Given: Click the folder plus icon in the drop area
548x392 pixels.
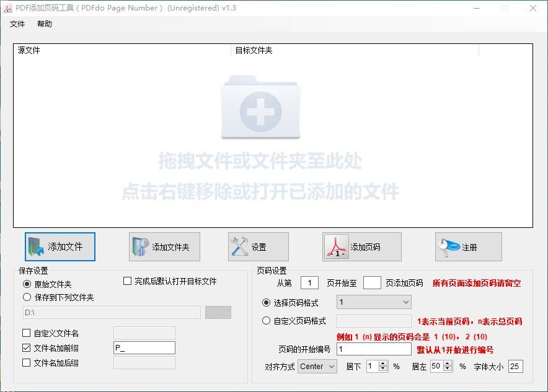Looking at the screenshot, I should (260, 107).
